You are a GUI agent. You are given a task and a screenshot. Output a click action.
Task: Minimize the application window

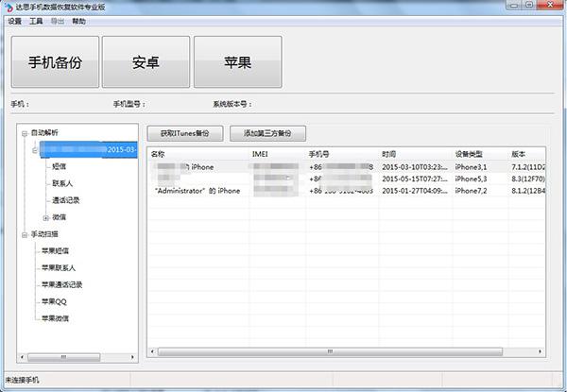[x=514, y=5]
